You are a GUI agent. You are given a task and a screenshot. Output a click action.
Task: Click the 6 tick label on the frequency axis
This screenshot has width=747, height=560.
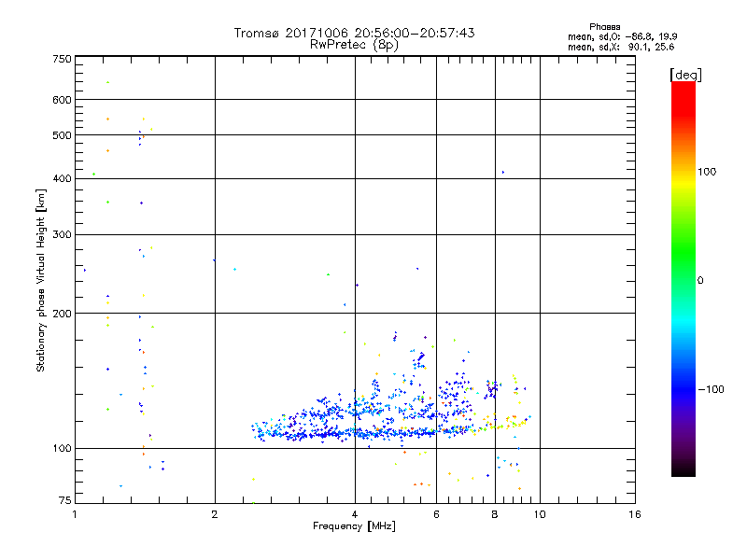pyautogui.click(x=436, y=514)
